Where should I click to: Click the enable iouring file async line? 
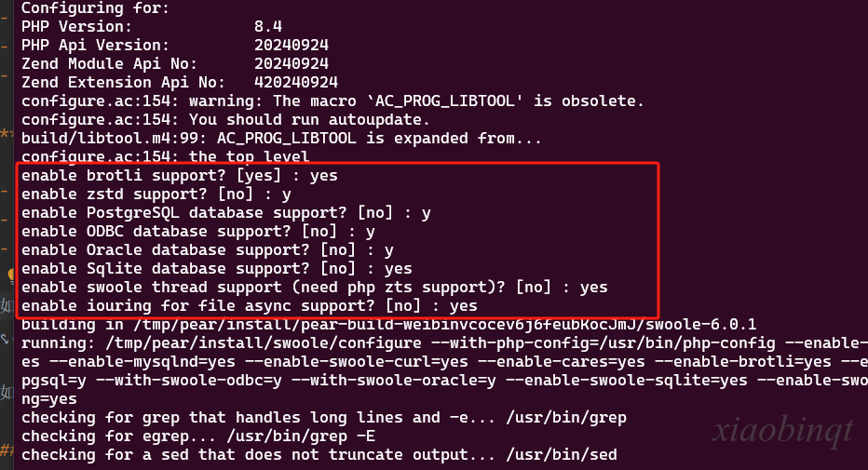click(249, 306)
